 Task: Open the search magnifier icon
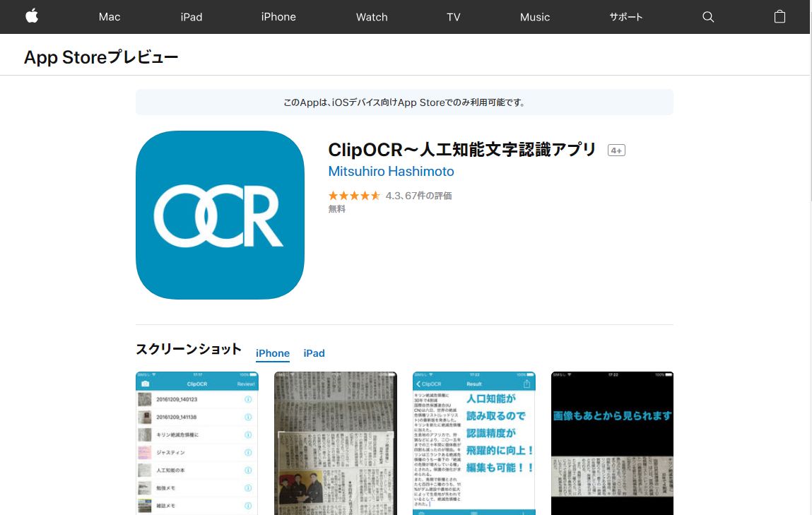click(x=708, y=17)
